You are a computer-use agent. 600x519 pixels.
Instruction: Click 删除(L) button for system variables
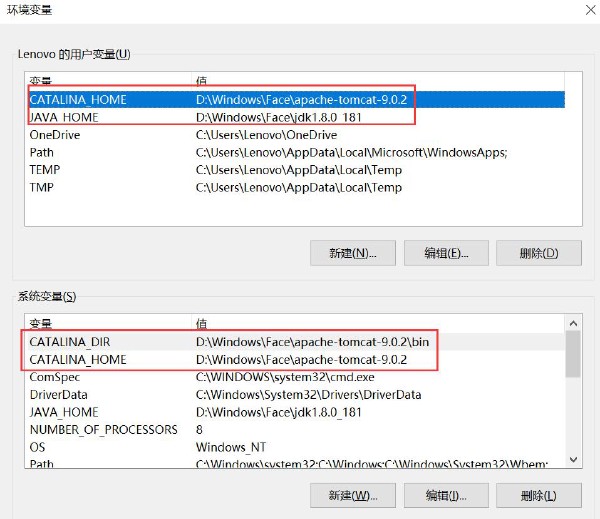coord(539,496)
